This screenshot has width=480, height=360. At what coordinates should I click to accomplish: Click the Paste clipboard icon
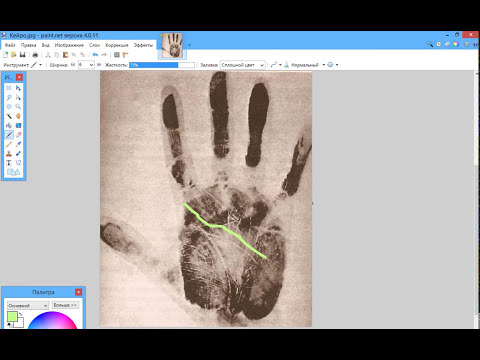[65, 55]
